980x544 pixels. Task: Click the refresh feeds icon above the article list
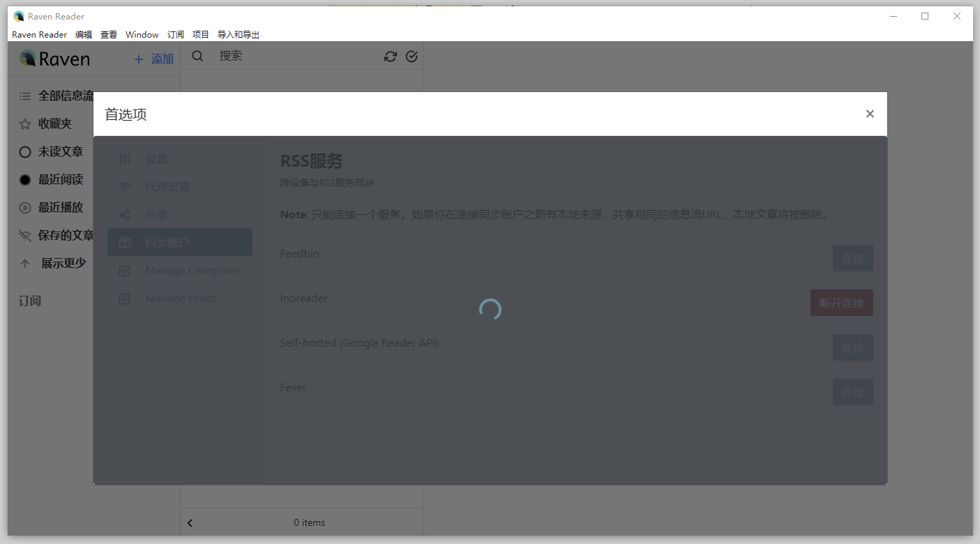point(390,56)
